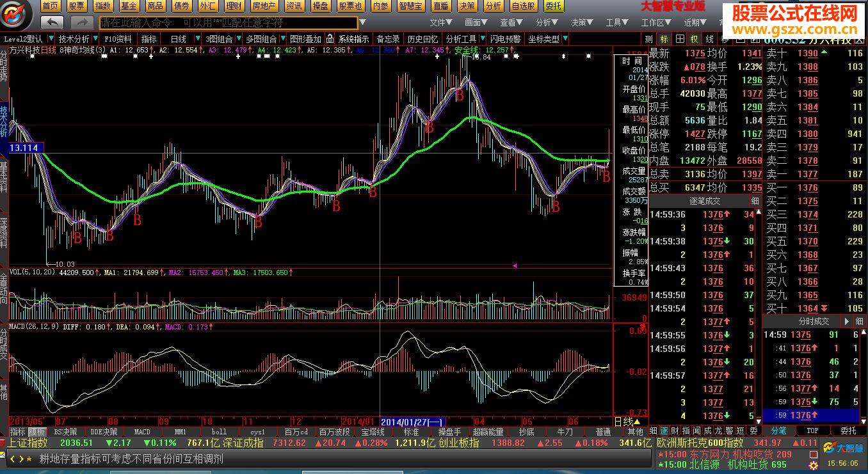Open the 画面 dropdown menu
Viewport: 868px width, 474px height.
click(x=475, y=22)
